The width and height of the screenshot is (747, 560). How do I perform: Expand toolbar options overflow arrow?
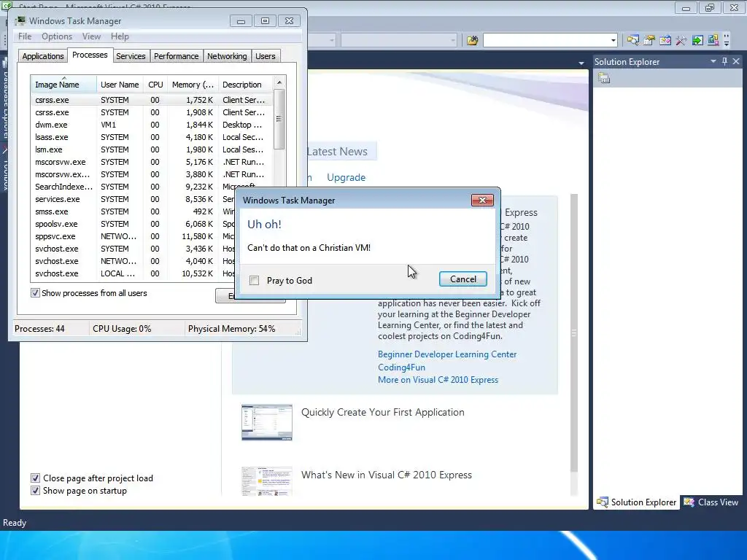pos(727,41)
